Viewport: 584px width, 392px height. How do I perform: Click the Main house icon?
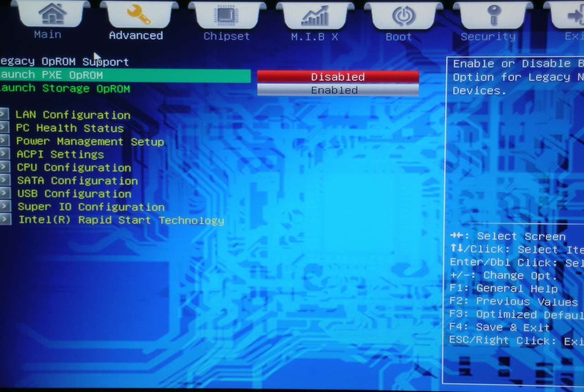pyautogui.click(x=52, y=14)
